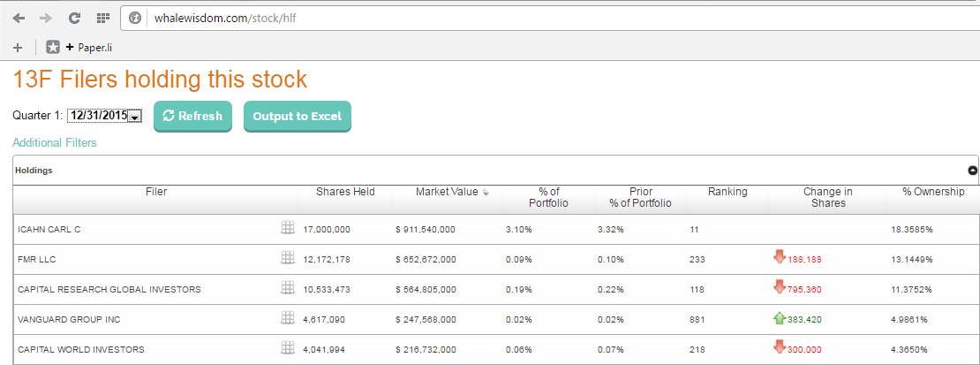Image resolution: width=980 pixels, height=365 pixels.
Task: Select the market value $ 216,732,000
Action: click(x=426, y=349)
